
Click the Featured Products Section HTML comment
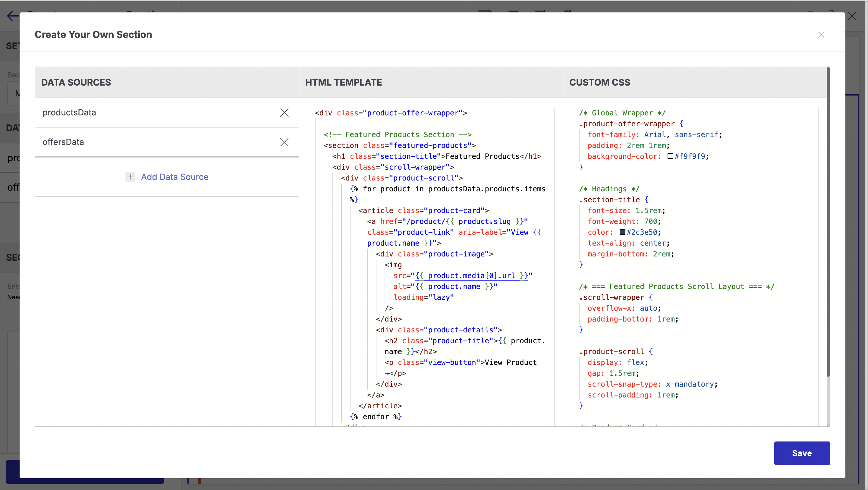point(397,134)
